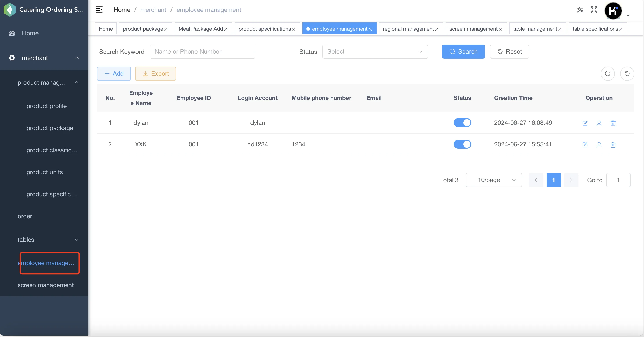Click the Export button
Screen dimensions: 644x337
pos(155,74)
